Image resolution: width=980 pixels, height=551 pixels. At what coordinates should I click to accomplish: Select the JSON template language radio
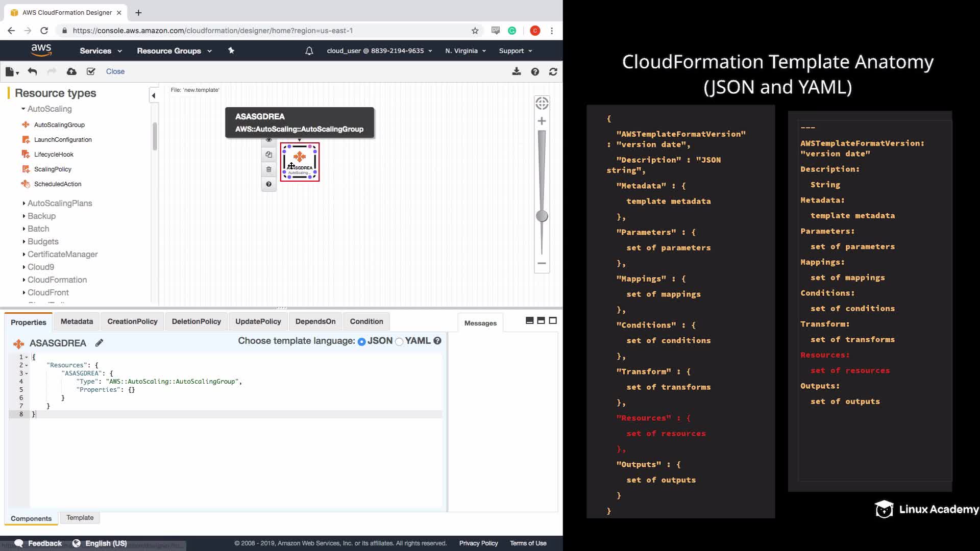click(361, 342)
